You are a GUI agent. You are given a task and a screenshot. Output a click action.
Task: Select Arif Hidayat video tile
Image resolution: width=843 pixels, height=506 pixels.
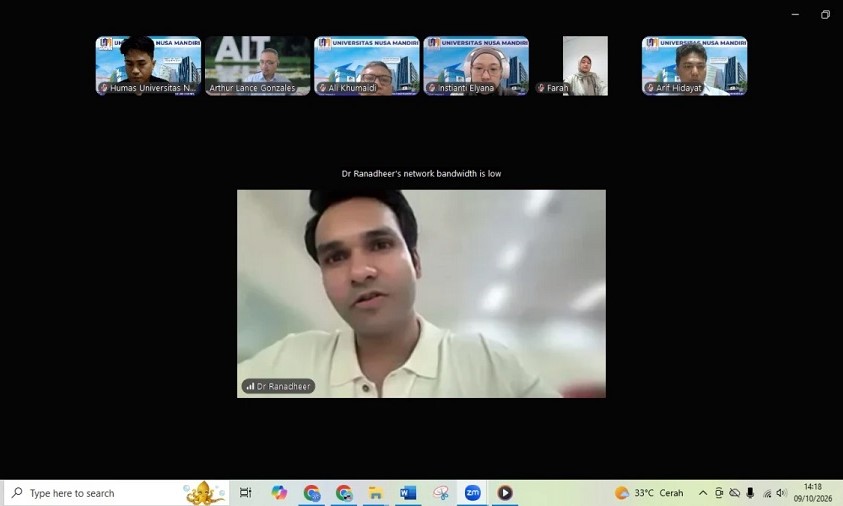tap(694, 66)
